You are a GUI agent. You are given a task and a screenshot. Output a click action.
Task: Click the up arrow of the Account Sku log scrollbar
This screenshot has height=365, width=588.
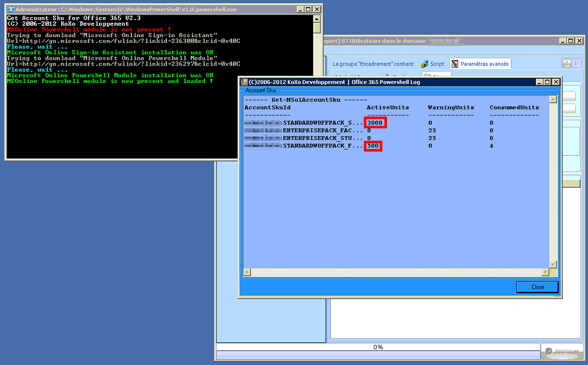point(553,99)
